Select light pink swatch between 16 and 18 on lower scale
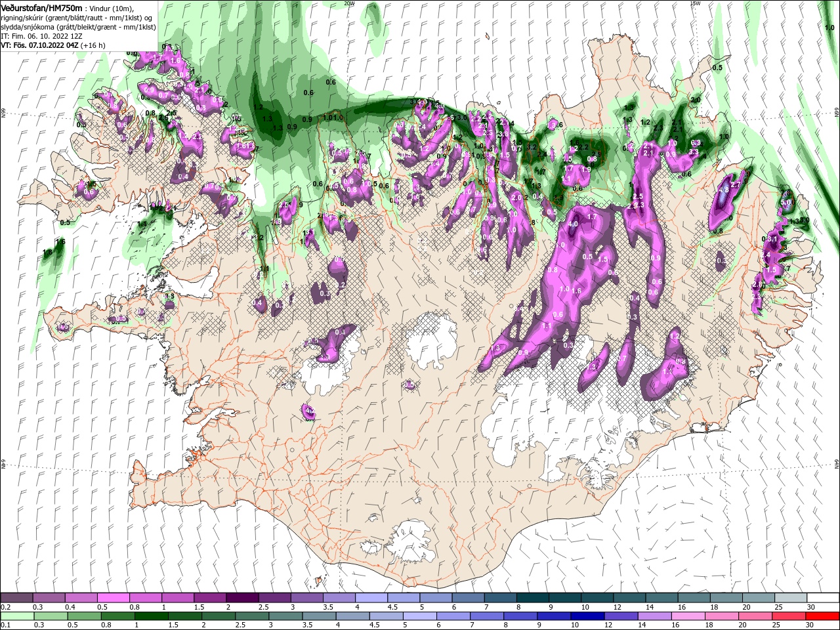The height and width of the screenshot is (630, 840). (x=688, y=616)
